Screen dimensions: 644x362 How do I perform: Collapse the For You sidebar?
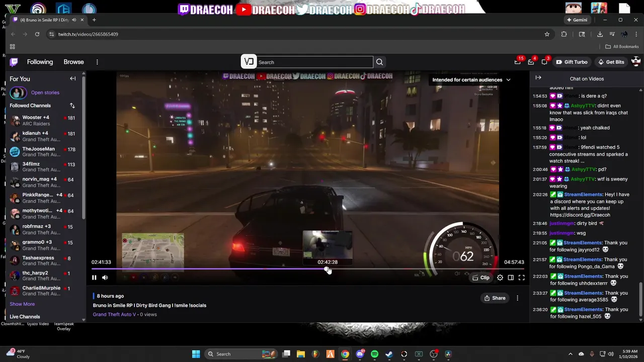[x=73, y=78]
